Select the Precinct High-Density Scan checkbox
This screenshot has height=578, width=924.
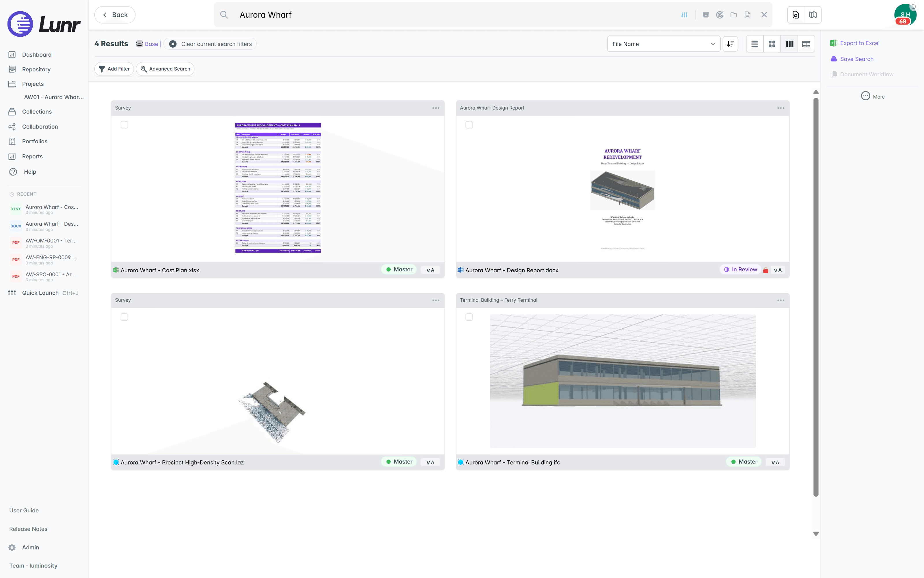pyautogui.click(x=124, y=317)
